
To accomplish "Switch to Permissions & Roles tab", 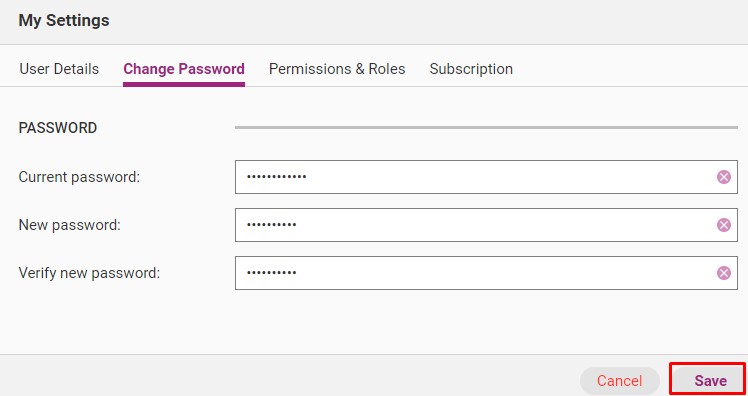I will coord(337,69).
